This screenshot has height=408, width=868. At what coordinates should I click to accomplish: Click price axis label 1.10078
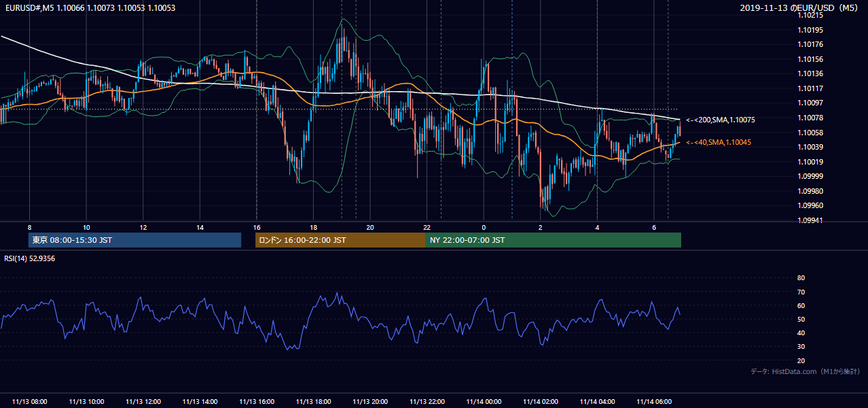click(811, 118)
